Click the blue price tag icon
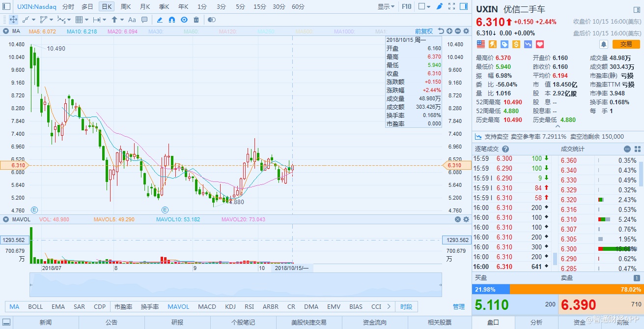The height and width of the screenshot is (329, 644). 504,44
